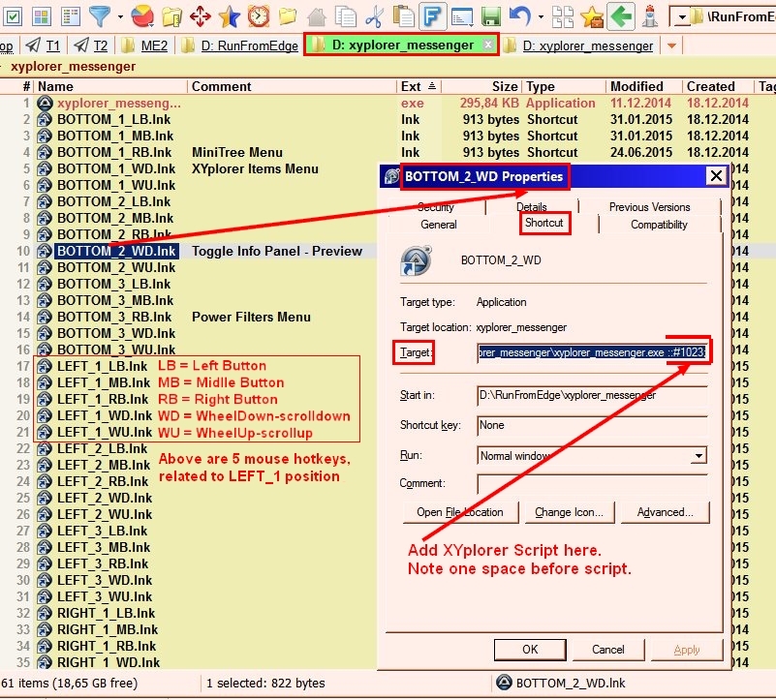Click the green back arrow icon
This screenshot has width=776, height=700.
[621, 15]
